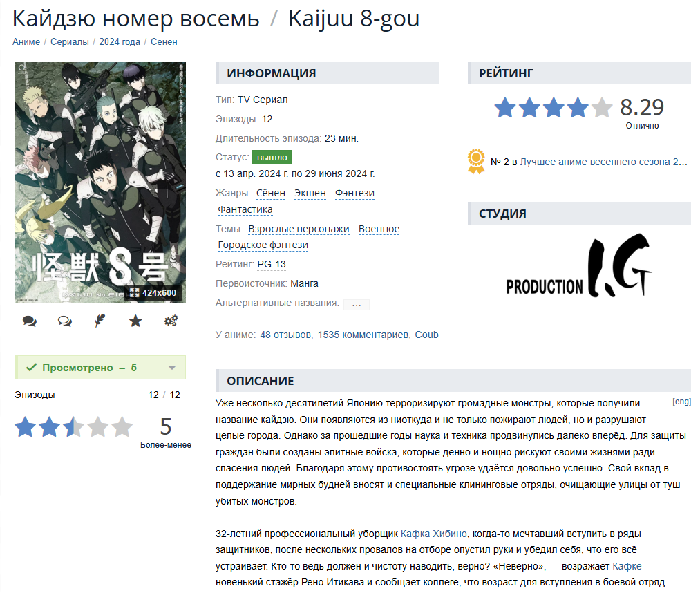The width and height of the screenshot is (700, 593).
Task: Click the Kaijuu 8-gou poster image
Action: (100, 182)
